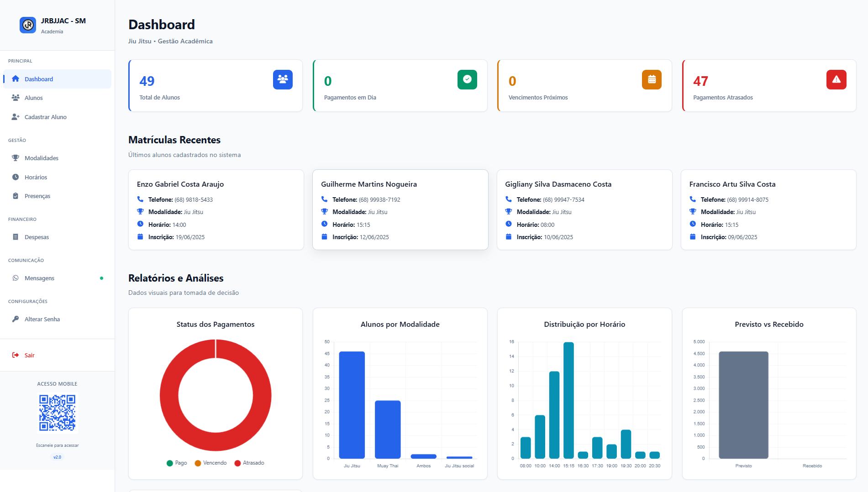This screenshot has width=868, height=492.
Task: Click the clock icon on Guilherme Martins's card
Action: (324, 224)
